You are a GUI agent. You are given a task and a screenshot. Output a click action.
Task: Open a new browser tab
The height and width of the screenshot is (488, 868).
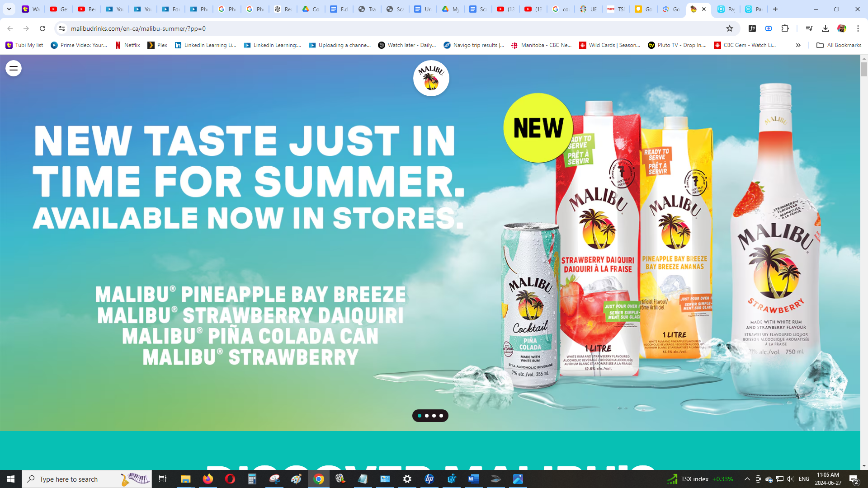pos(775,9)
